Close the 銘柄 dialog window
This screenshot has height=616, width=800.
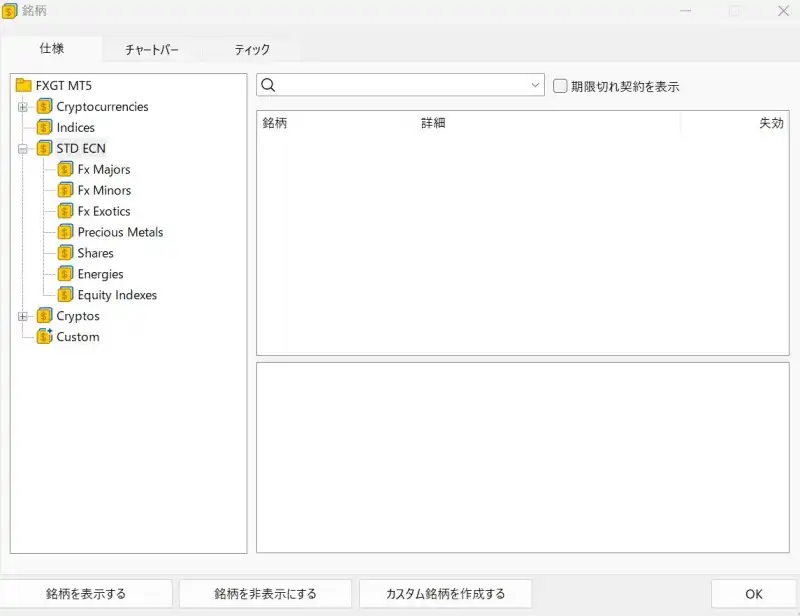coord(783,11)
